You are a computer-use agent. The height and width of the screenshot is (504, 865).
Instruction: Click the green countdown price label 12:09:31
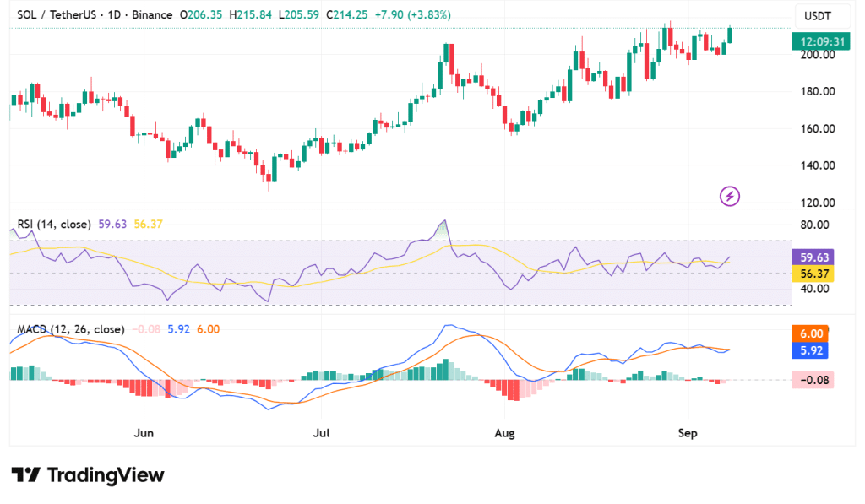click(x=813, y=41)
